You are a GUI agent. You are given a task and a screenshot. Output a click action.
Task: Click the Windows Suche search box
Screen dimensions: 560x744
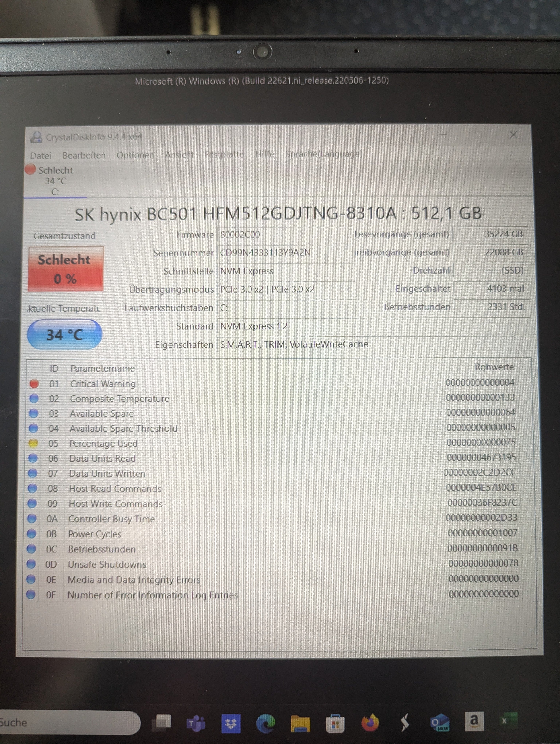[67, 722]
